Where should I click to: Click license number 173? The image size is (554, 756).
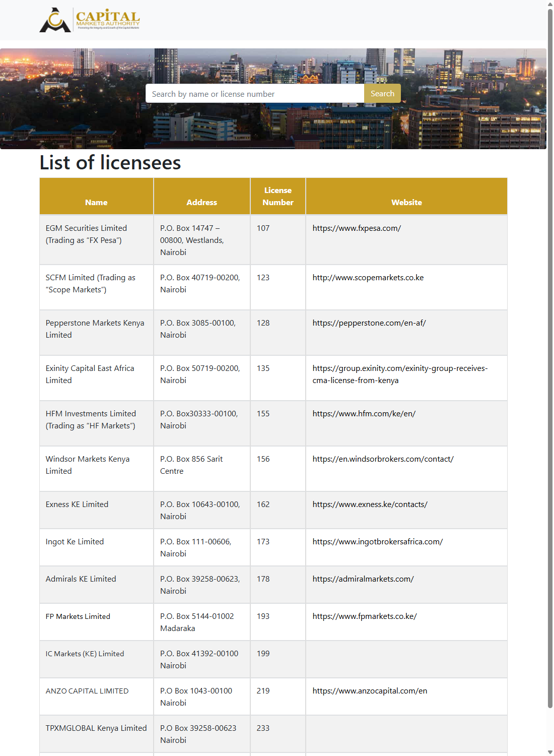[263, 542]
